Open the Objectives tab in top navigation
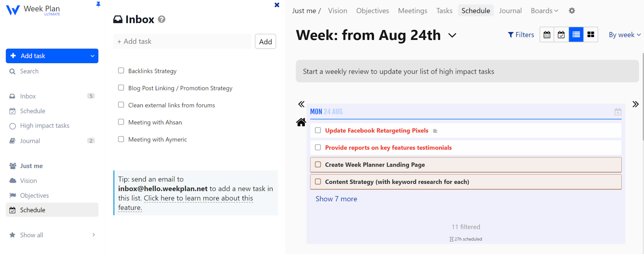 [x=372, y=11]
